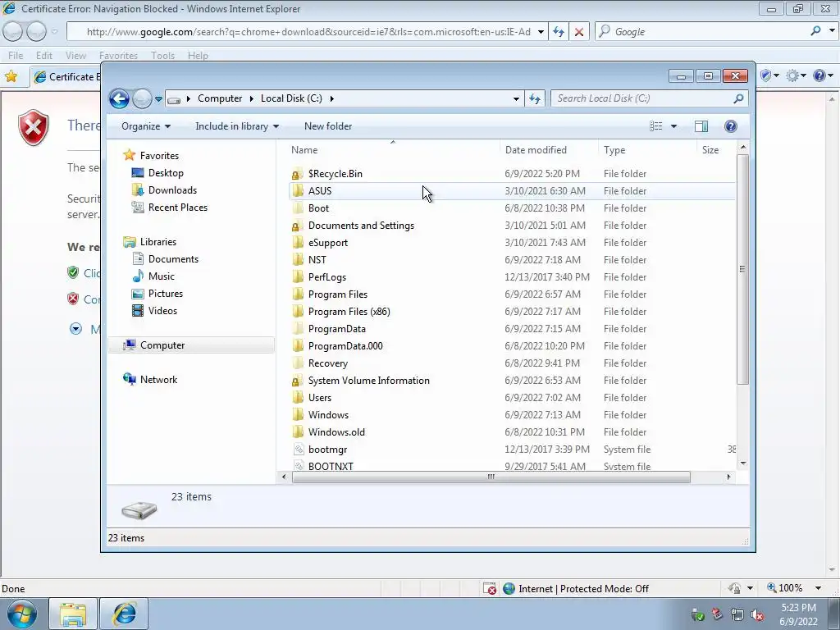Open Internet Explorer Help question icon
The image size is (840, 630).
click(x=819, y=76)
